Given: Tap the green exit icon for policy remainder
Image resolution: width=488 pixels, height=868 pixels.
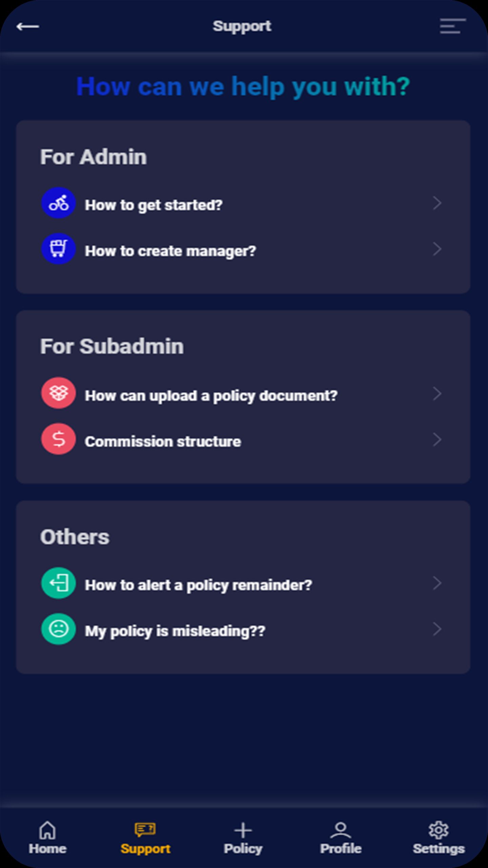Looking at the screenshot, I should (58, 583).
